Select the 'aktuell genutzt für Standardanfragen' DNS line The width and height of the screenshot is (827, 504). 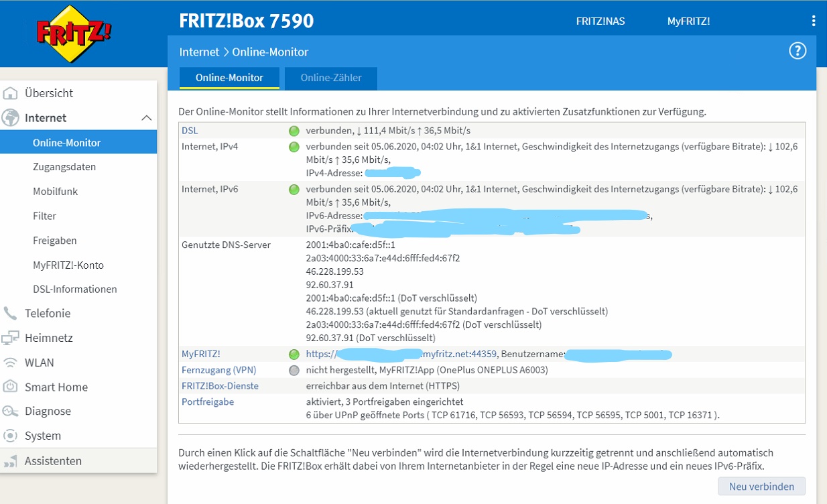pyautogui.click(x=457, y=311)
